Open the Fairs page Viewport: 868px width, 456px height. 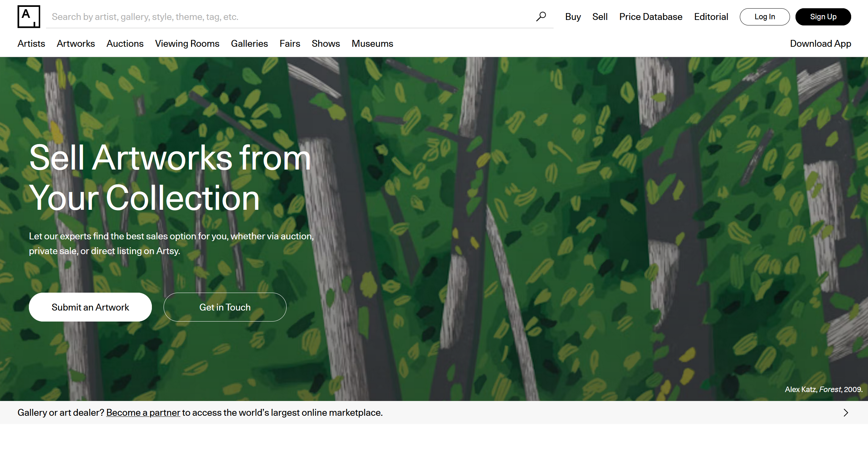click(290, 43)
